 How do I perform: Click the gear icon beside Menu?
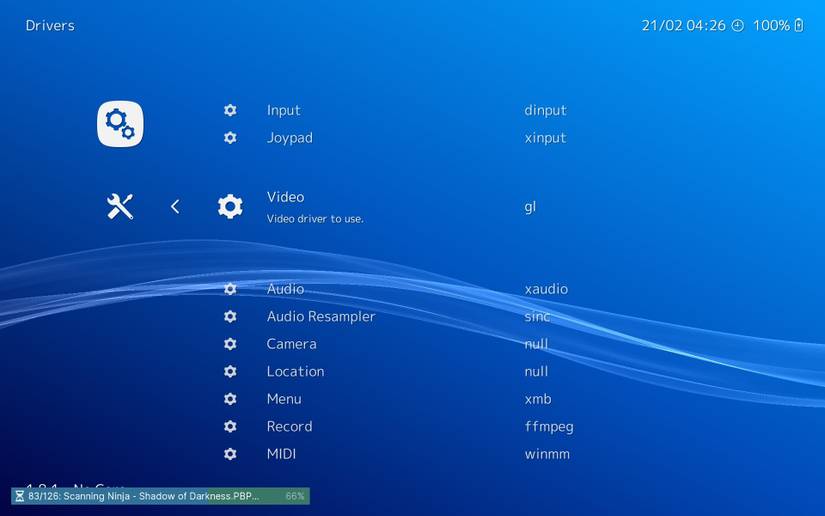pos(230,399)
